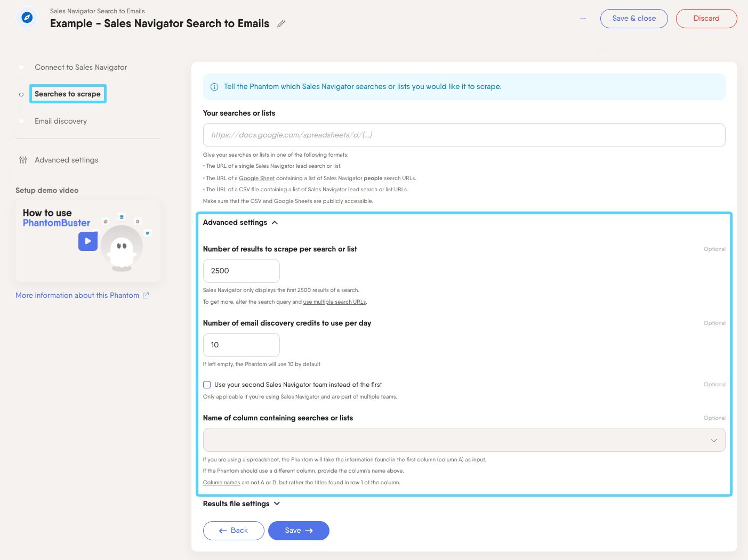Open the Google Sheet link
748x560 pixels.
point(257,178)
